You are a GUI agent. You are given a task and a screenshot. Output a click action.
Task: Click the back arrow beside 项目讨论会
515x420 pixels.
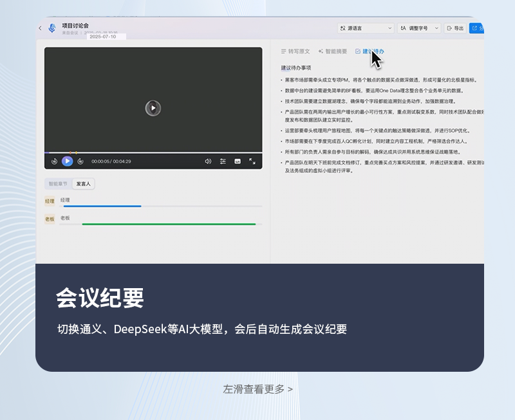[40, 28]
